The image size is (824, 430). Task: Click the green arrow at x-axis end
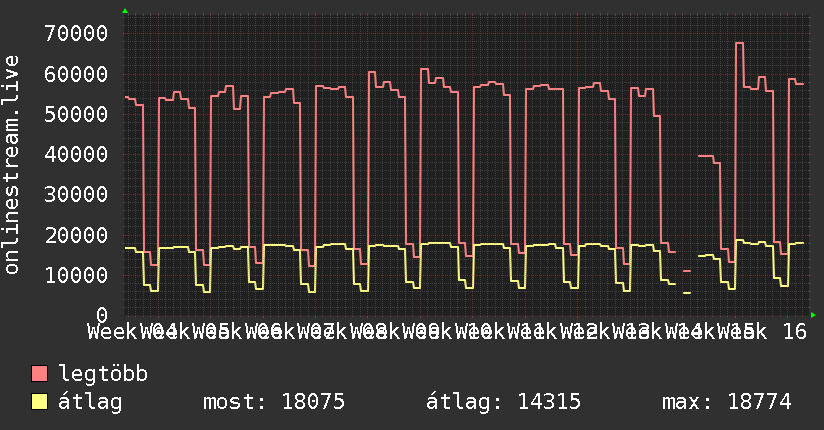[813, 315]
